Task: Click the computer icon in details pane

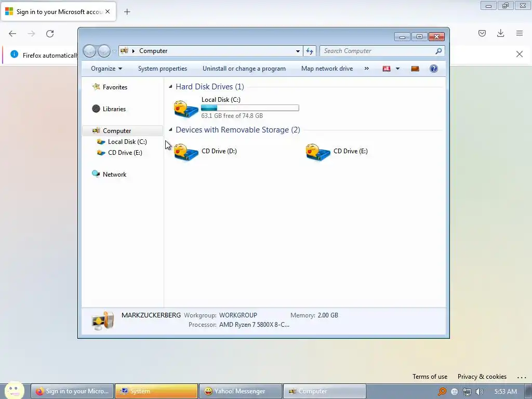Action: 103,320
